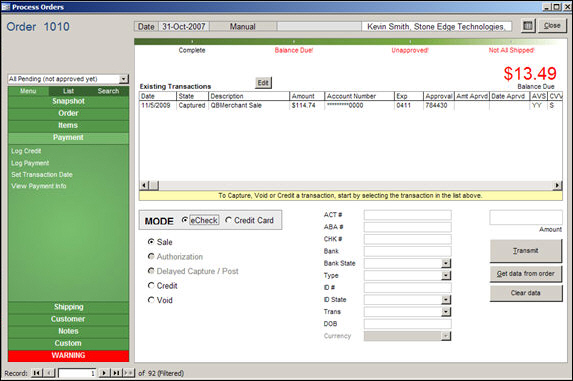Viewport: 573px width, 381px height.
Task: Go to previous record arrow
Action: point(49,373)
